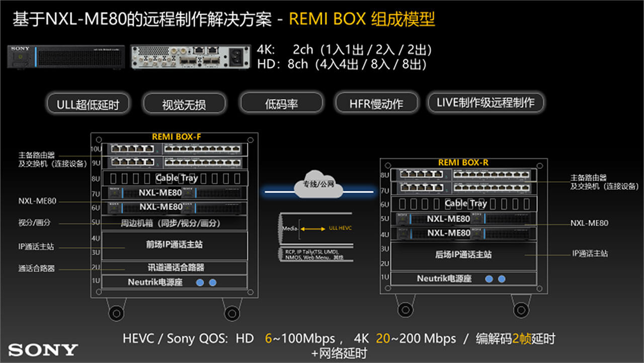The width and height of the screenshot is (644, 363).
Task: Click the LIVE制作级远程制作 pill button
Action: (x=486, y=103)
